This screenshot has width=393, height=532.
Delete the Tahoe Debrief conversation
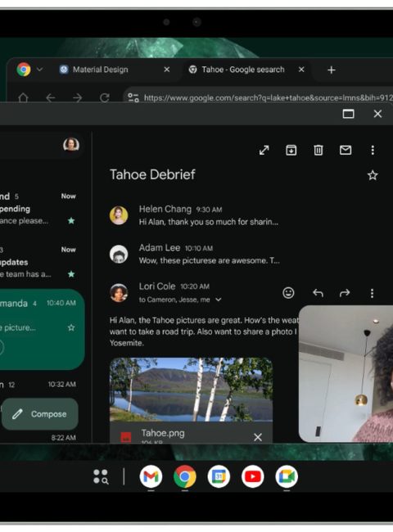(x=318, y=150)
